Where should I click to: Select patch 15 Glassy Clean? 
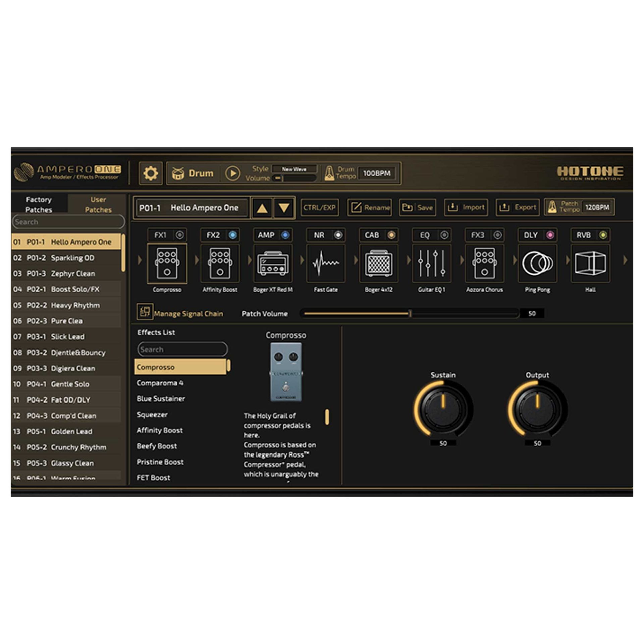(66, 463)
